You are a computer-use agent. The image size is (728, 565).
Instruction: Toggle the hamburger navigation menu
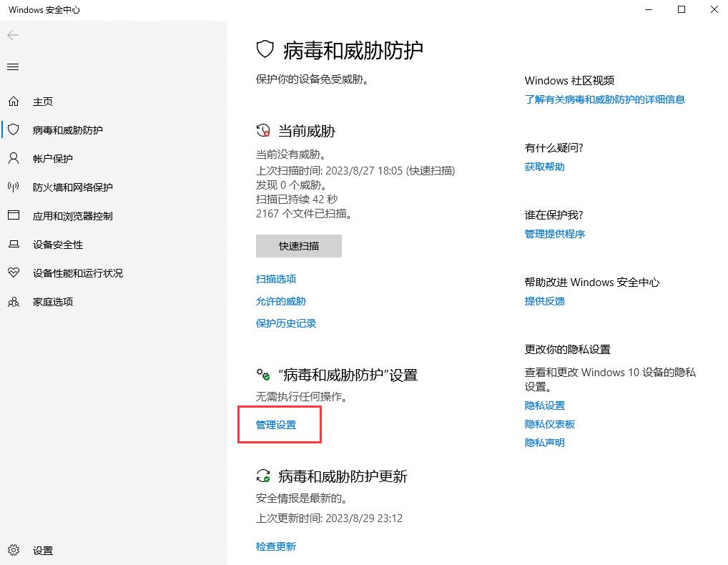[x=13, y=67]
